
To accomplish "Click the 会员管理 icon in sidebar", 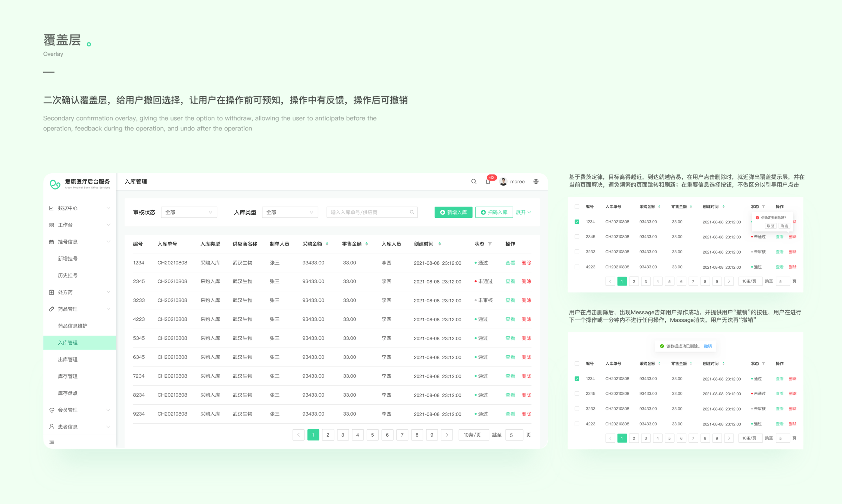I will tap(51, 410).
